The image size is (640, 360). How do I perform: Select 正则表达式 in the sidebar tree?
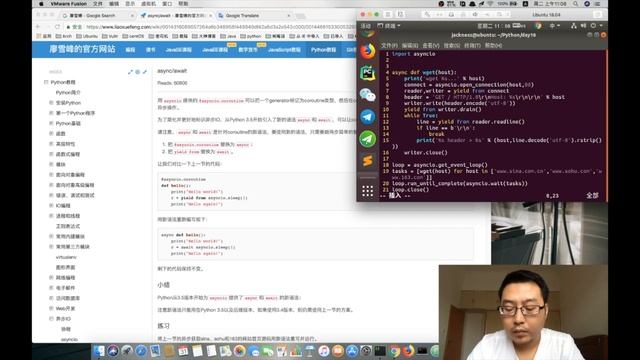coord(68,226)
